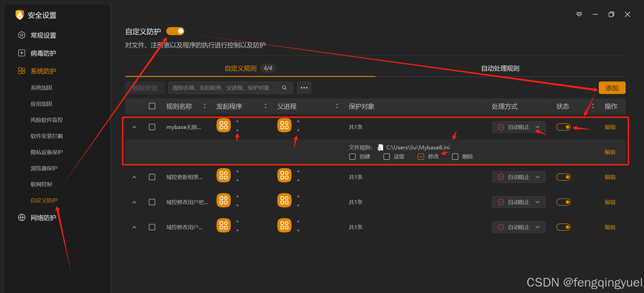Open the three-dots more options button

point(304,88)
